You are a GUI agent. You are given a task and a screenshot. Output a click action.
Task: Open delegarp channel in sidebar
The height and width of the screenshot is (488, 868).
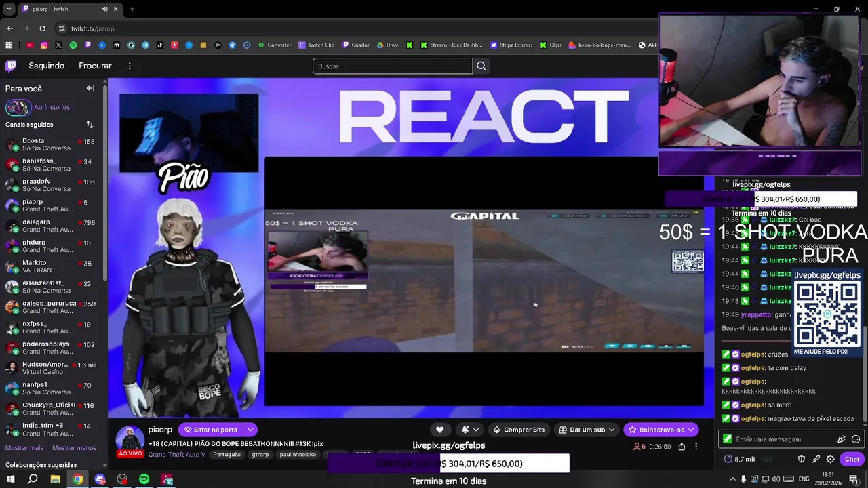(53, 226)
